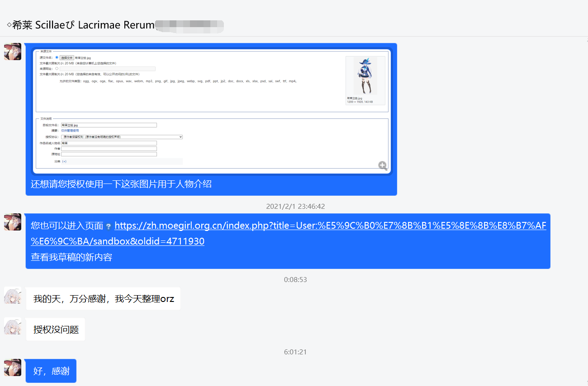Screen dimensions: 588x386
Task: Select the 源文件名 radio button
Action: (x=57, y=58)
